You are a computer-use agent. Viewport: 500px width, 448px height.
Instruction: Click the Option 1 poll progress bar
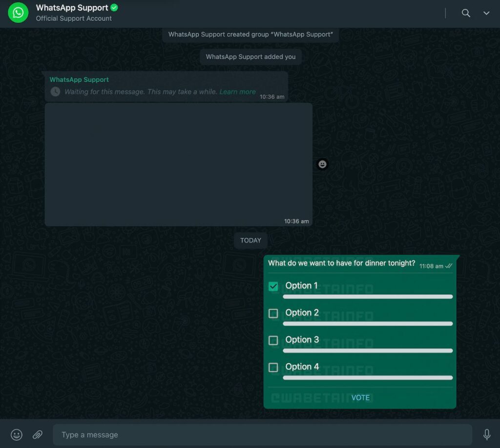point(367,297)
